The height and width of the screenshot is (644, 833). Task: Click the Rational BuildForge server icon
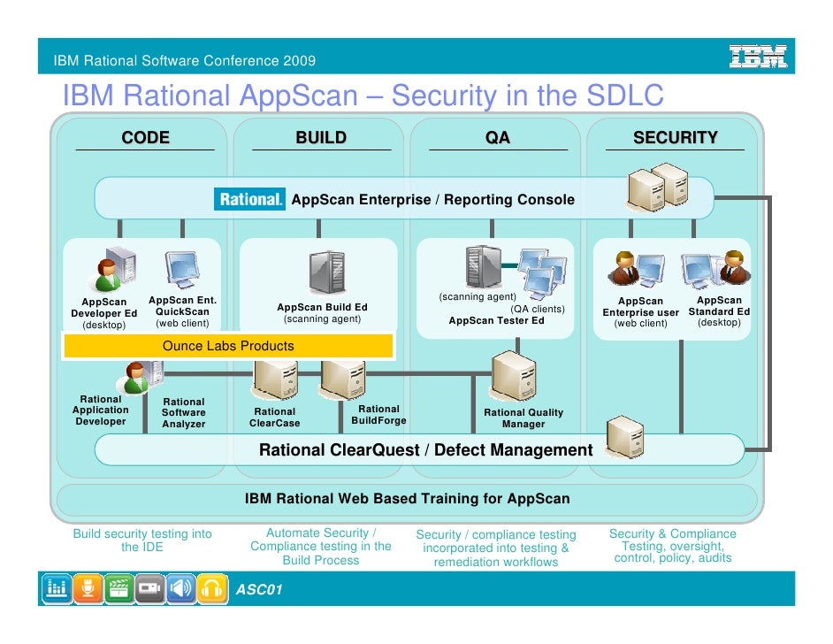click(343, 379)
